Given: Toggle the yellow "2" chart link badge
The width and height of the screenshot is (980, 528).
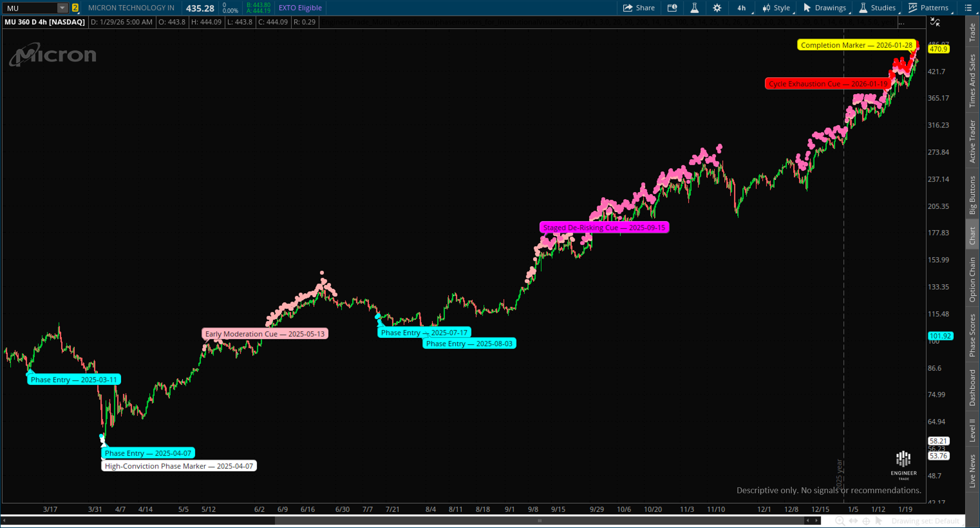Looking at the screenshot, I should 74,8.
